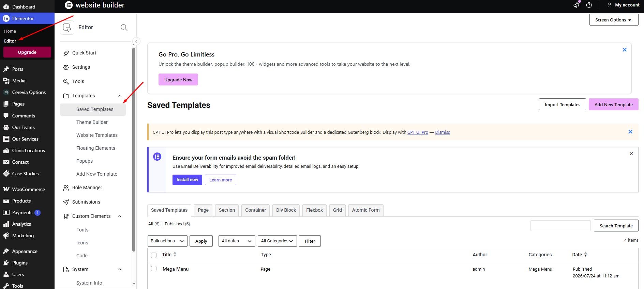Viewport: 644px width, 289px height.
Task: Switch to the Atomic Form tab
Action: [x=366, y=210]
